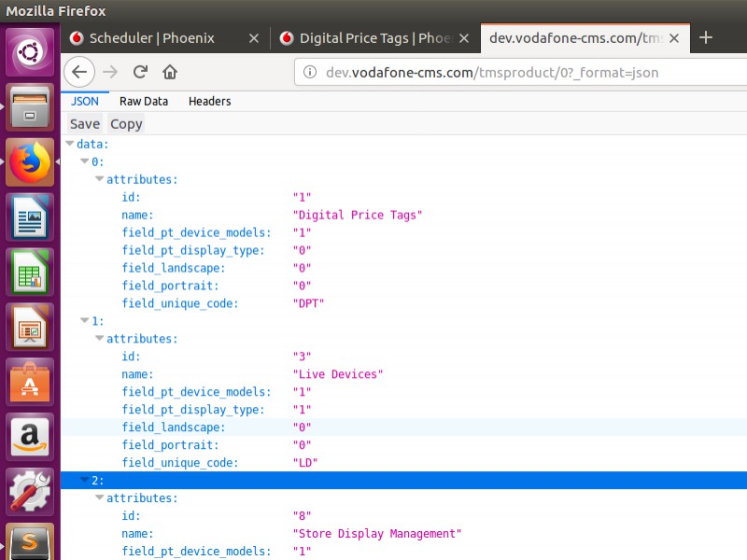Collapse the attributes node under item 1

pyautogui.click(x=99, y=339)
